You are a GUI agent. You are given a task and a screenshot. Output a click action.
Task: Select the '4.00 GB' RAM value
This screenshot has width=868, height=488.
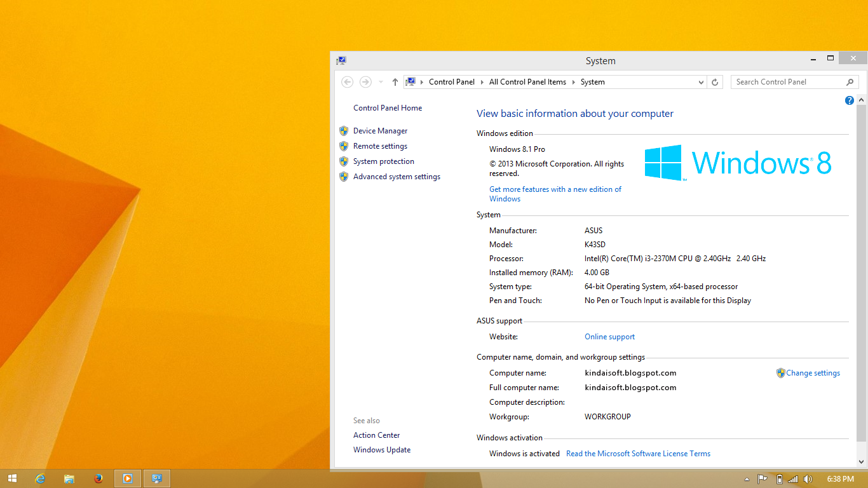pos(597,273)
